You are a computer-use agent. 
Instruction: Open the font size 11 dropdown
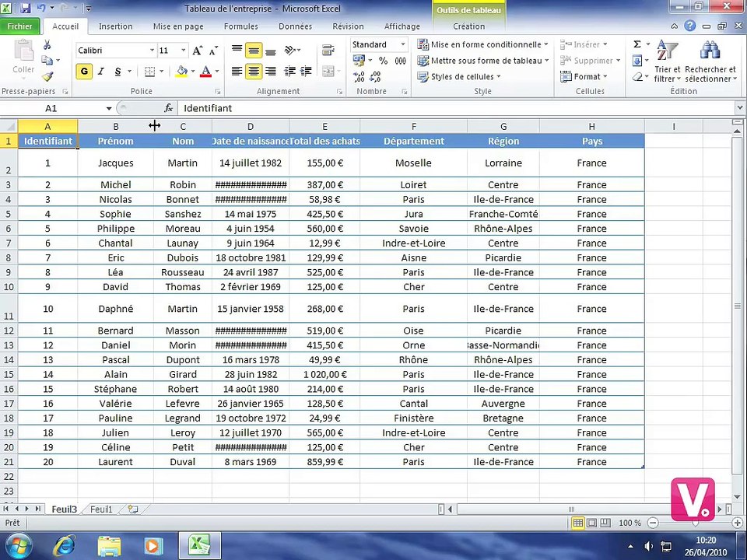183,51
